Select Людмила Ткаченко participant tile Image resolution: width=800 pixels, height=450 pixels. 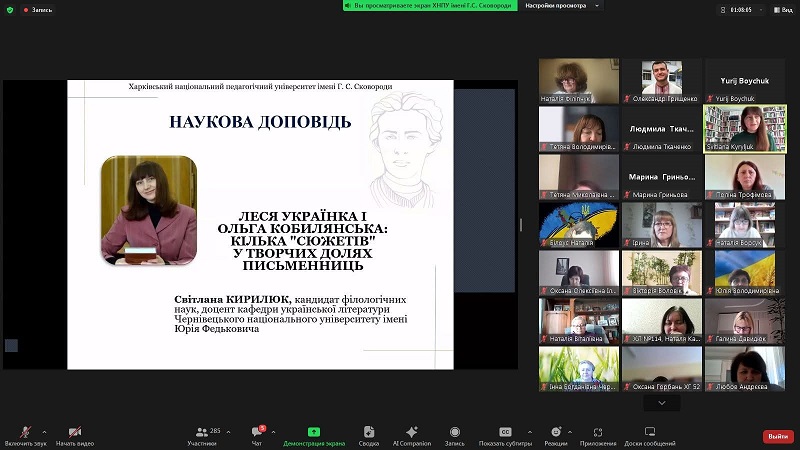click(662, 129)
